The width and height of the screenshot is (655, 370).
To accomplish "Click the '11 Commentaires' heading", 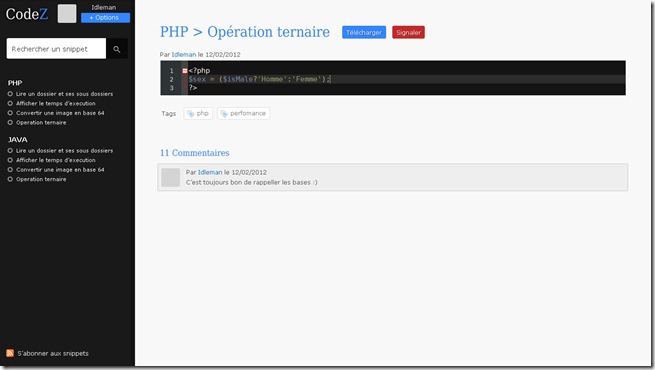I will point(195,153).
